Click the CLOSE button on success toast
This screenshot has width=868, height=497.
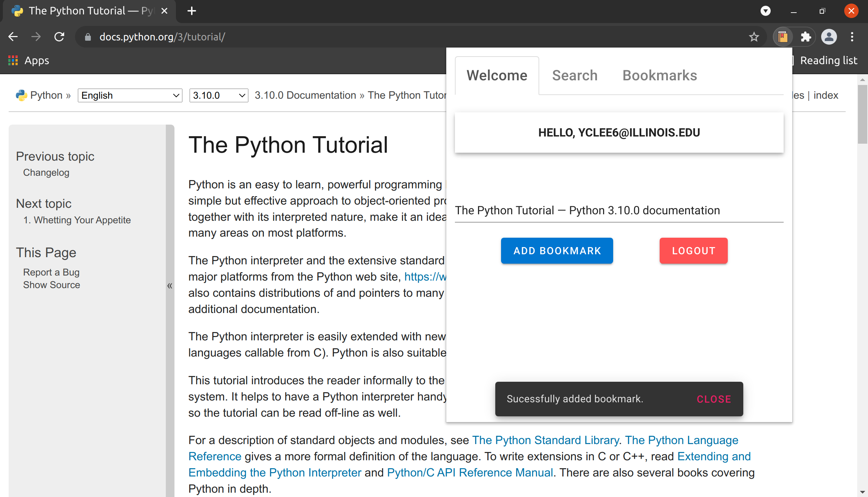[x=714, y=399]
